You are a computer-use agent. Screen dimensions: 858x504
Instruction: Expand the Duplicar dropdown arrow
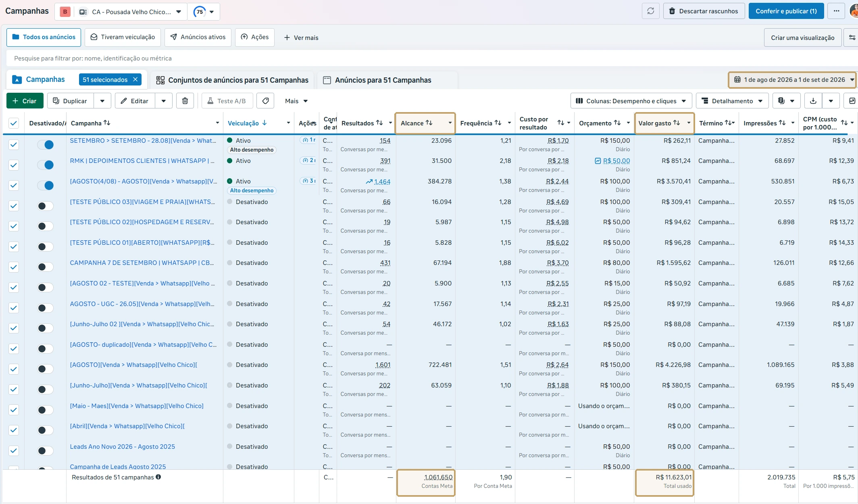click(x=102, y=101)
